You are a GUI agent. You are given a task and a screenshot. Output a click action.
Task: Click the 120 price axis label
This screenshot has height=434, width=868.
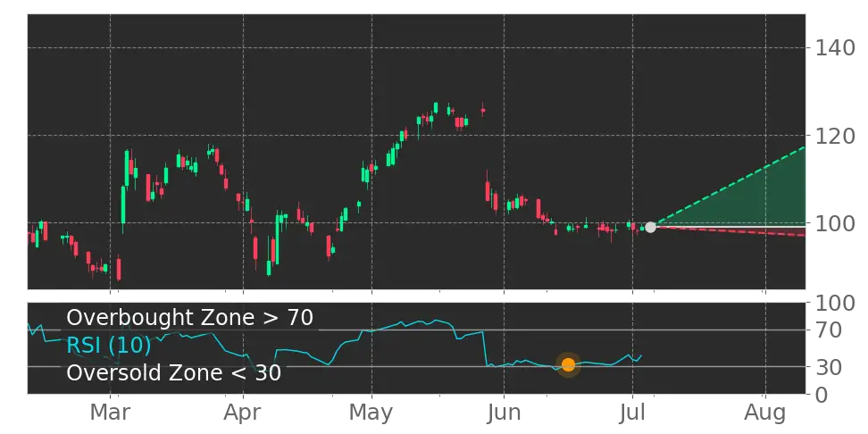coord(835,135)
